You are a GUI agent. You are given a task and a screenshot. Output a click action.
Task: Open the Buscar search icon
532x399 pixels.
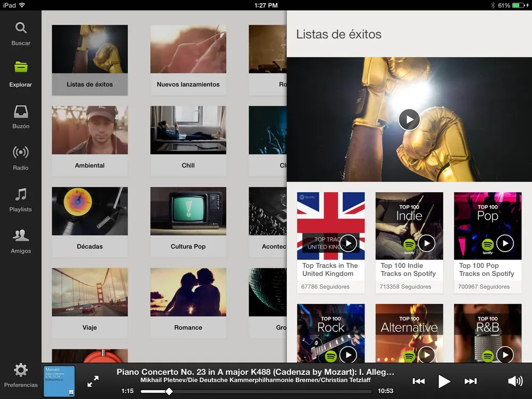click(x=21, y=28)
